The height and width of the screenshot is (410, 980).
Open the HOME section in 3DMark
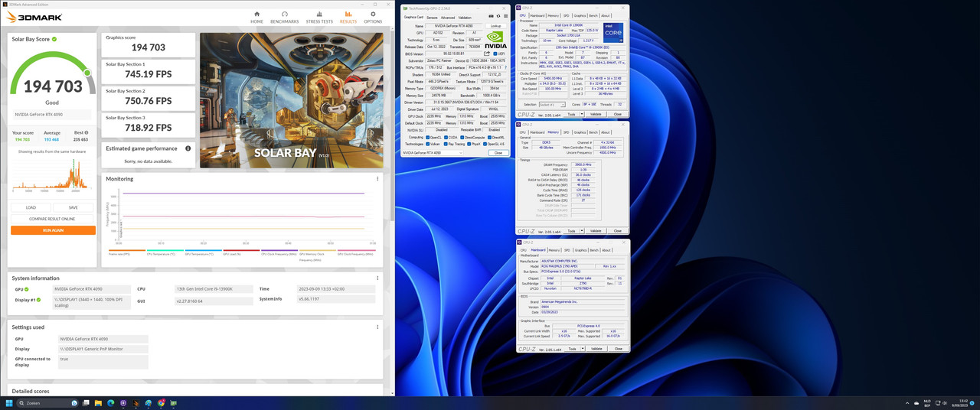coord(256,17)
